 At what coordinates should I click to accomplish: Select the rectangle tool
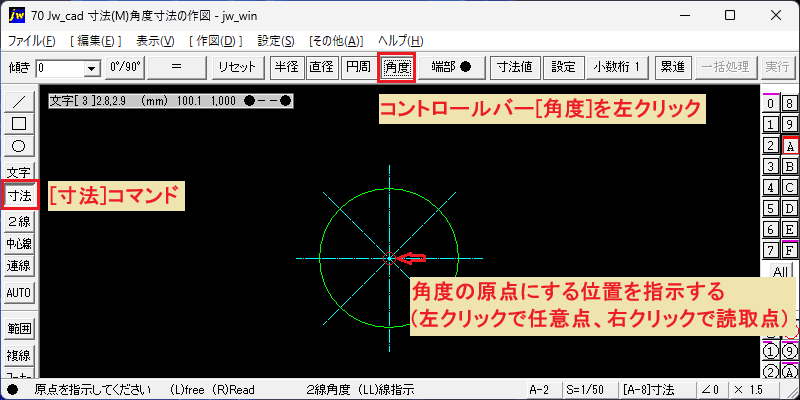pos(19,123)
